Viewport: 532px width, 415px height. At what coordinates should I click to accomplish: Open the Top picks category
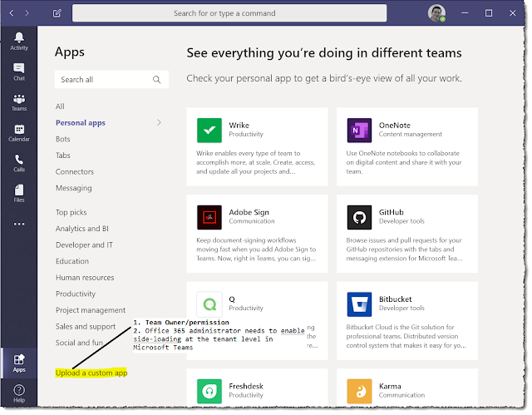point(71,212)
